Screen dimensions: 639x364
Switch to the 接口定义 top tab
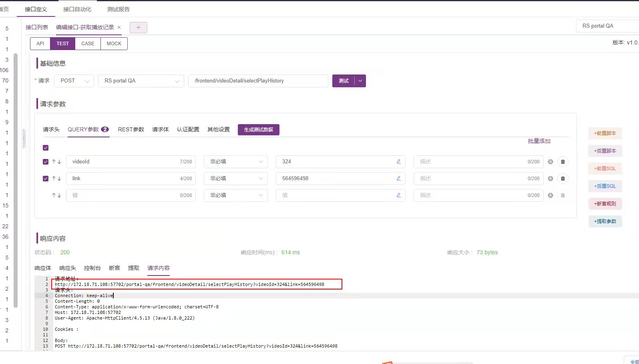36,9
